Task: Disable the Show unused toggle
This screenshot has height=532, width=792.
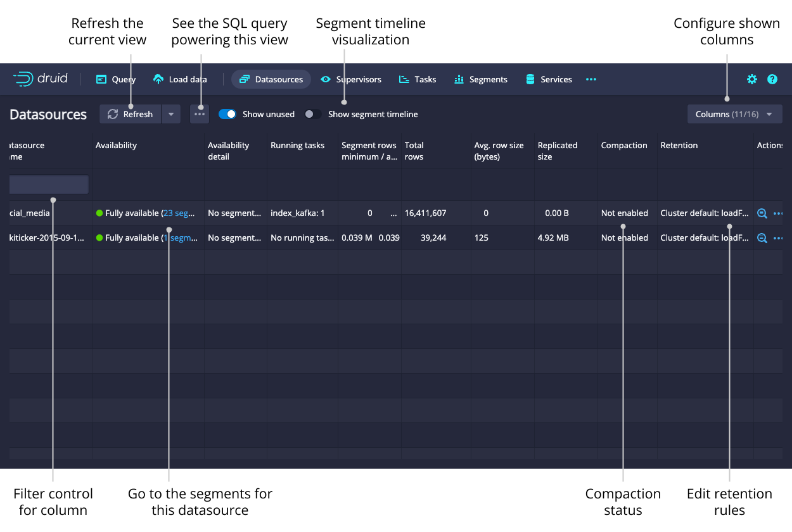Action: (227, 114)
